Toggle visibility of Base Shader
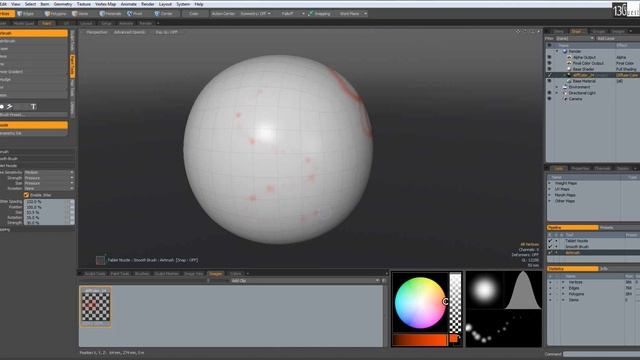Image resolution: width=640 pixels, height=360 pixels. point(549,69)
